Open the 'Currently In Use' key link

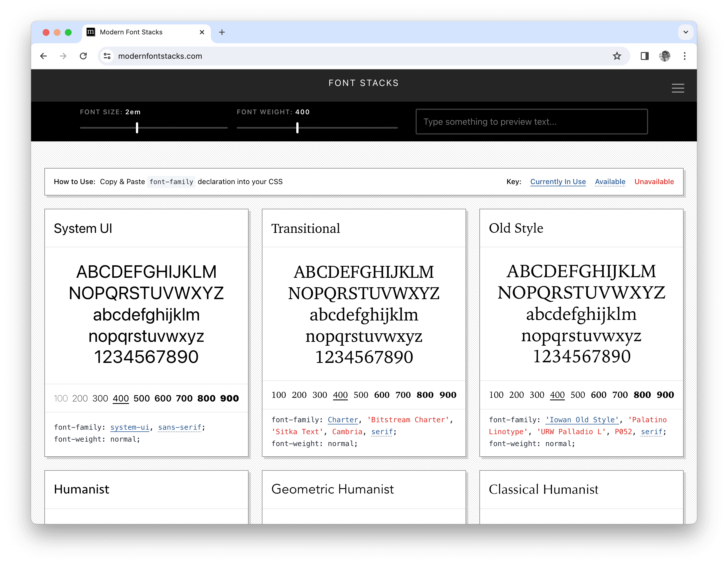point(558,182)
